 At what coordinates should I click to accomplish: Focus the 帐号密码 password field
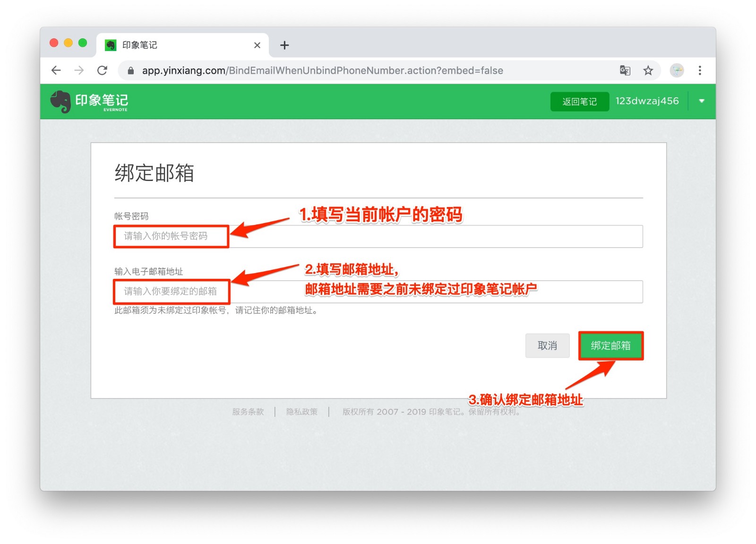[x=378, y=236]
